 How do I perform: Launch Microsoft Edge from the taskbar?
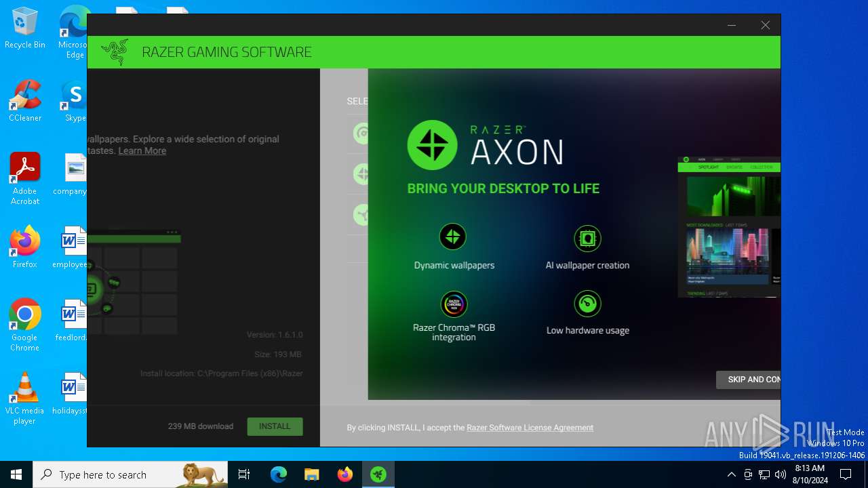(279, 474)
